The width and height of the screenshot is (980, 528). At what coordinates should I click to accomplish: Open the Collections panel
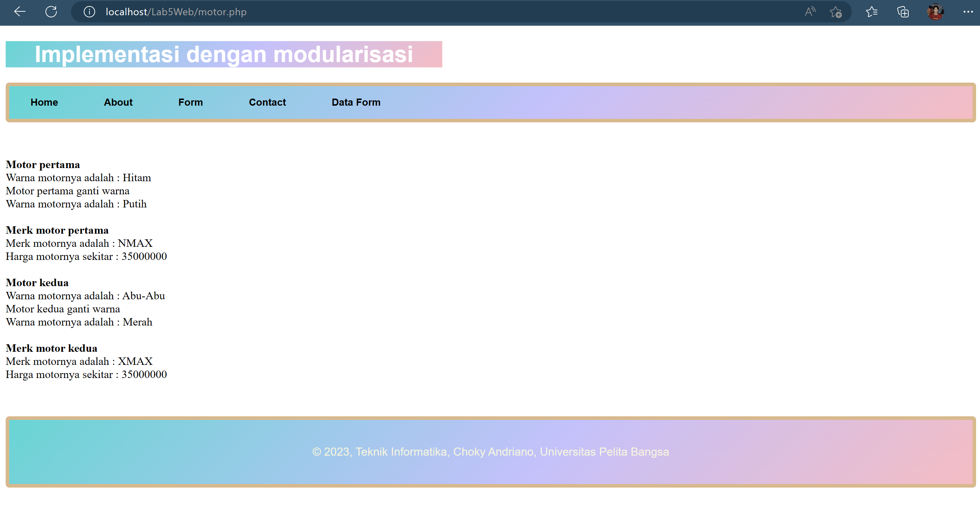point(903,12)
